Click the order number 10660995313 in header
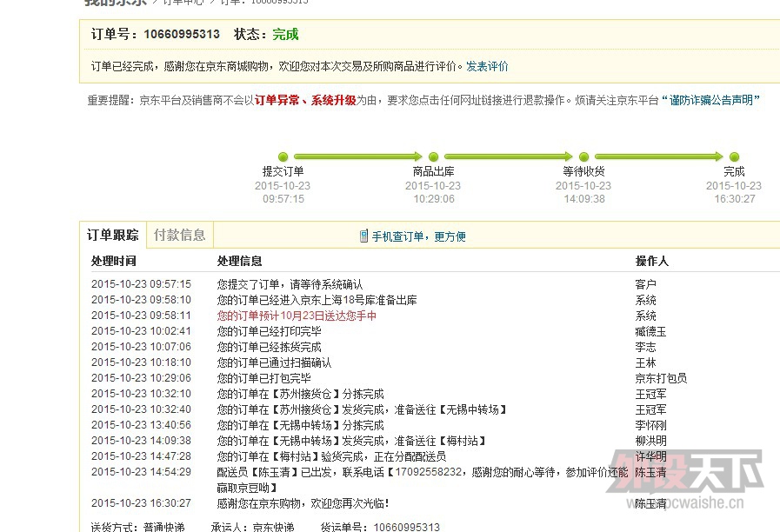The image size is (780, 532). click(182, 35)
